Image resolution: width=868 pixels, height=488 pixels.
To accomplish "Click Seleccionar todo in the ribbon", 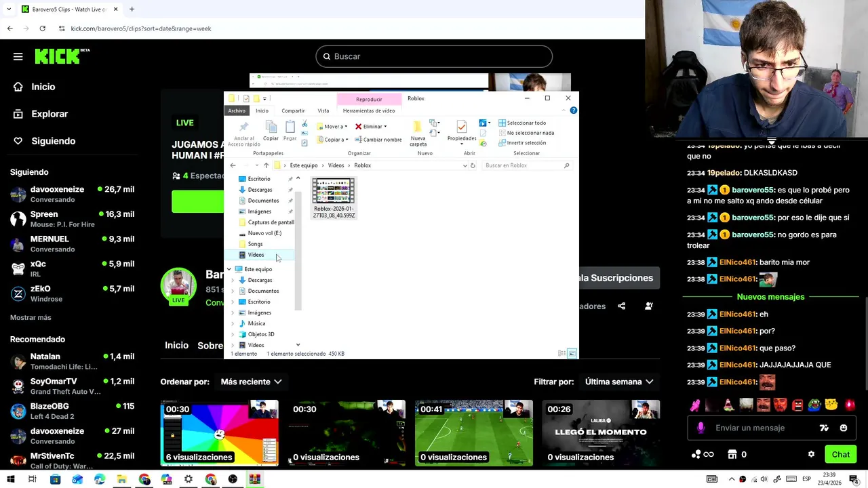I will click(522, 123).
